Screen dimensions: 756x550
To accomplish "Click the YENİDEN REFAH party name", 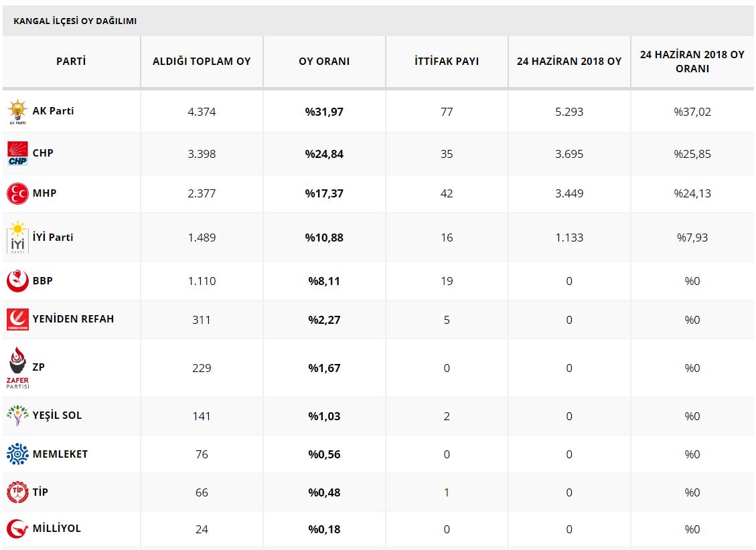I will [73, 319].
